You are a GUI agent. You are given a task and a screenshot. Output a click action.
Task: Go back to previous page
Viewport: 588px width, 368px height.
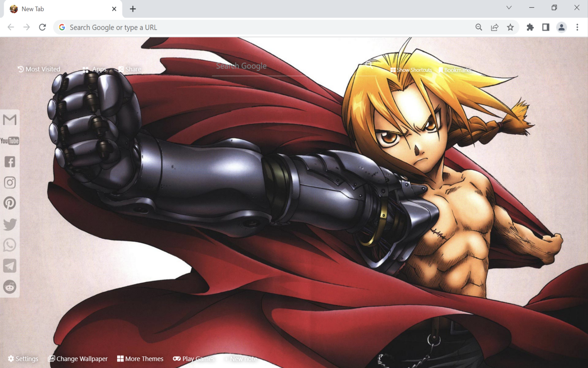click(11, 27)
